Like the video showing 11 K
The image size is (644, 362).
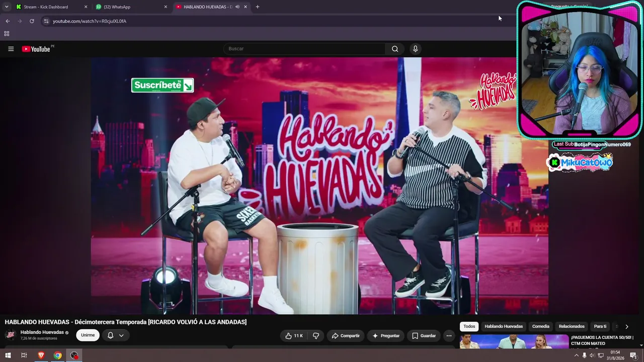tap(294, 336)
